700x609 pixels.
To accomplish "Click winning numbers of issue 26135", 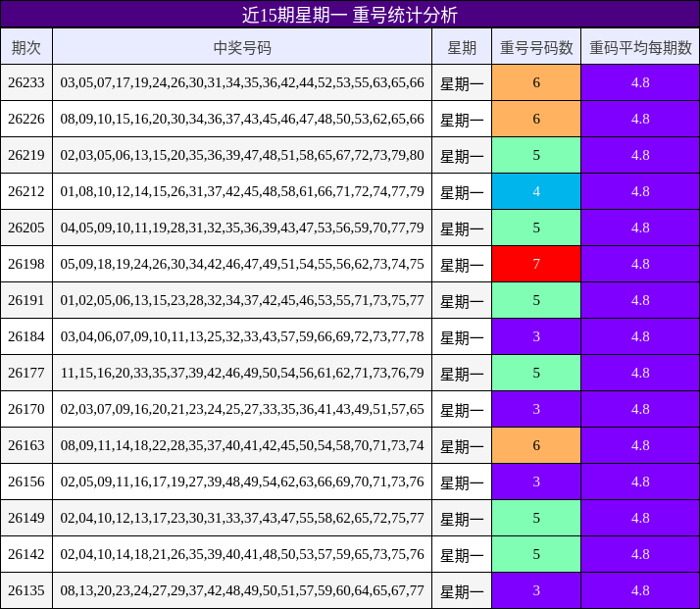I will tap(242, 590).
